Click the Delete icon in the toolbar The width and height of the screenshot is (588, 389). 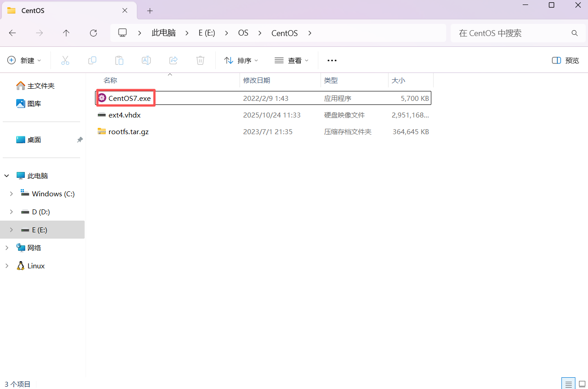pyautogui.click(x=200, y=60)
